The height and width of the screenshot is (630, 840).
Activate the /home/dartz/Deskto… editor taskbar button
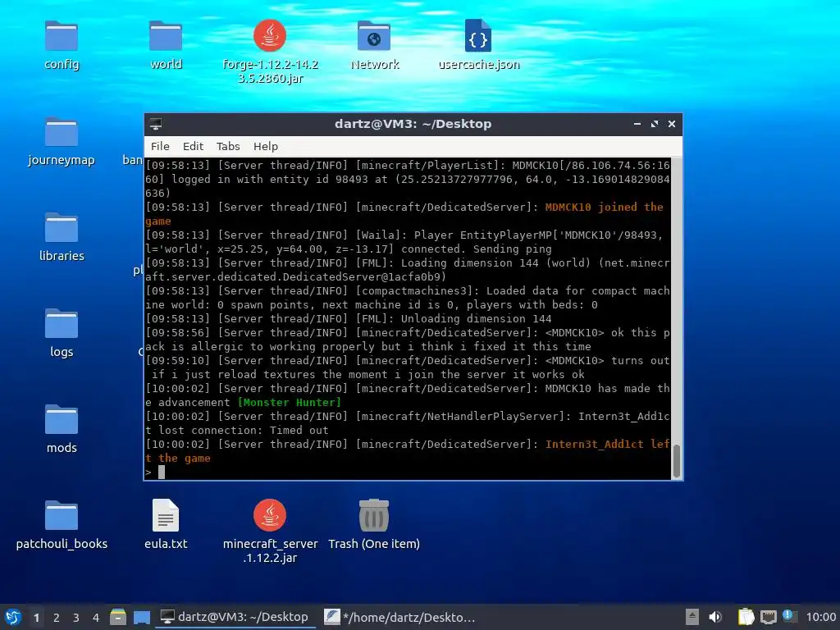pos(399,617)
